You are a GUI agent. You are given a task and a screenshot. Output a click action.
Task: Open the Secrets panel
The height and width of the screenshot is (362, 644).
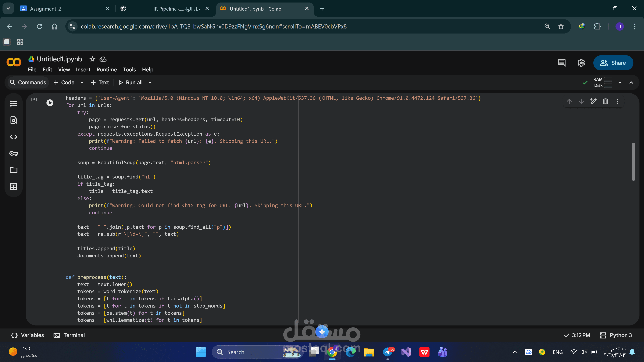tap(13, 153)
